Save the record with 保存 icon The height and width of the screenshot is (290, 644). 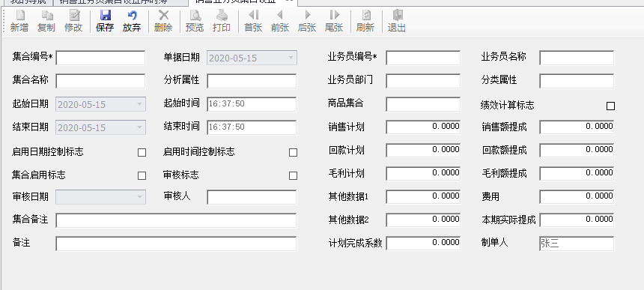(x=105, y=22)
